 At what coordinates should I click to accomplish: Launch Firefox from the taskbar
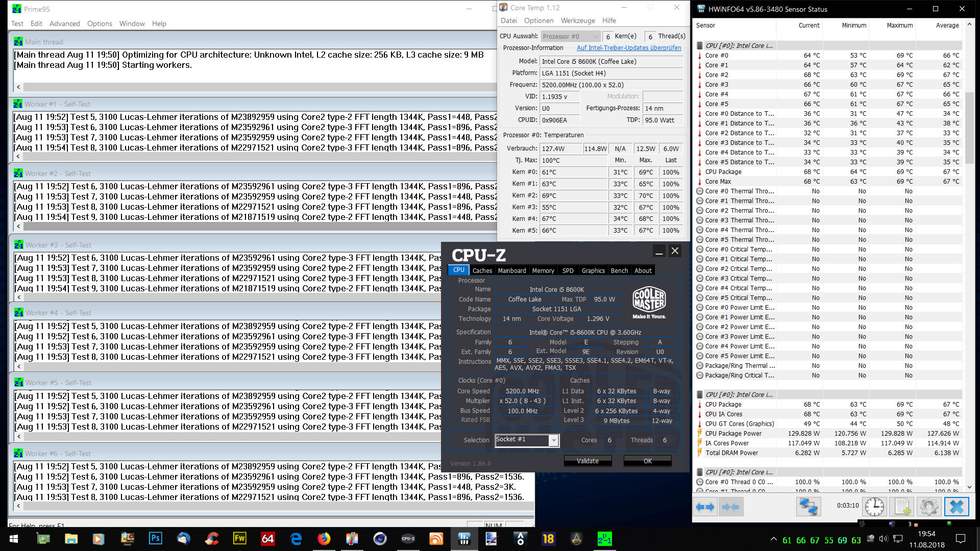(324, 539)
